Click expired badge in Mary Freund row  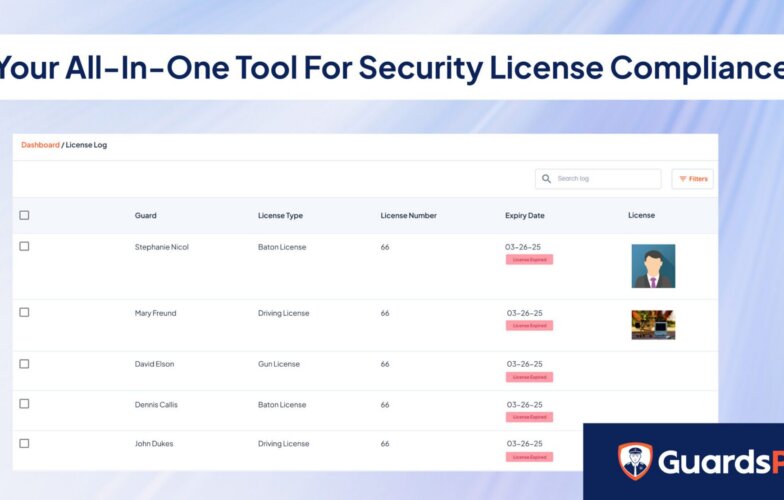coord(530,326)
